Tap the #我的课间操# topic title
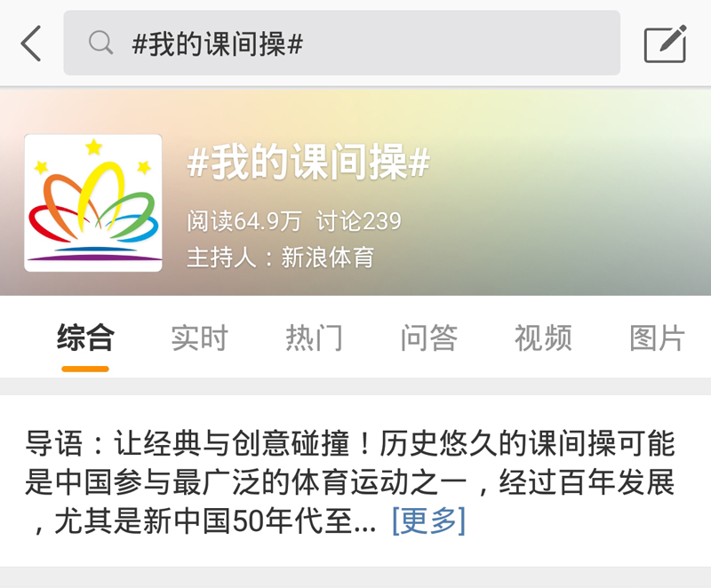The image size is (711, 588). [x=308, y=162]
